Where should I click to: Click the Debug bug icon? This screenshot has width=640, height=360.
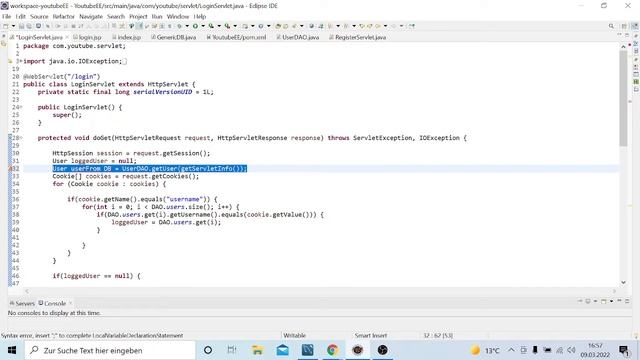(x=179, y=26)
